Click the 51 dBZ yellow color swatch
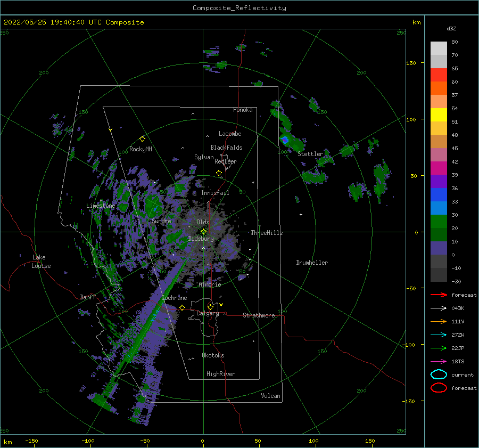 pyautogui.click(x=439, y=115)
